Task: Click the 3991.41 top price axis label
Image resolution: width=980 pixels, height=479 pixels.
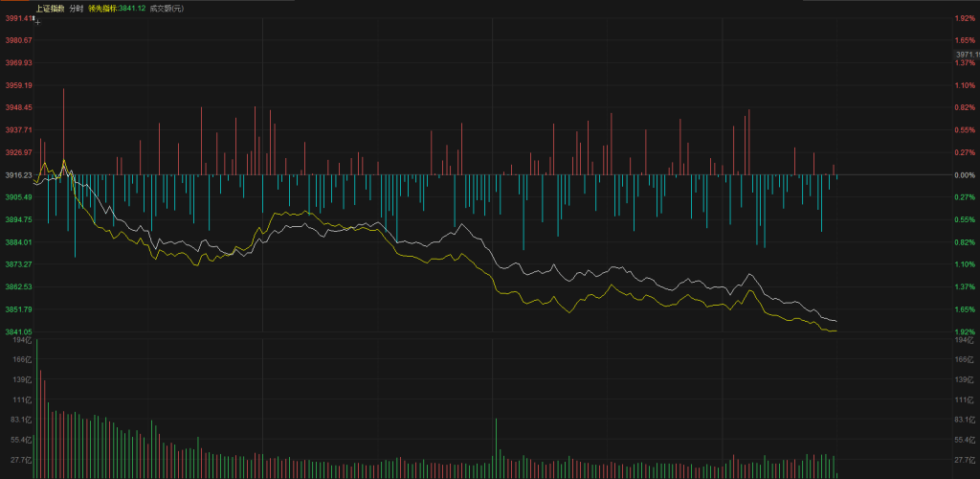Action: click(x=18, y=18)
